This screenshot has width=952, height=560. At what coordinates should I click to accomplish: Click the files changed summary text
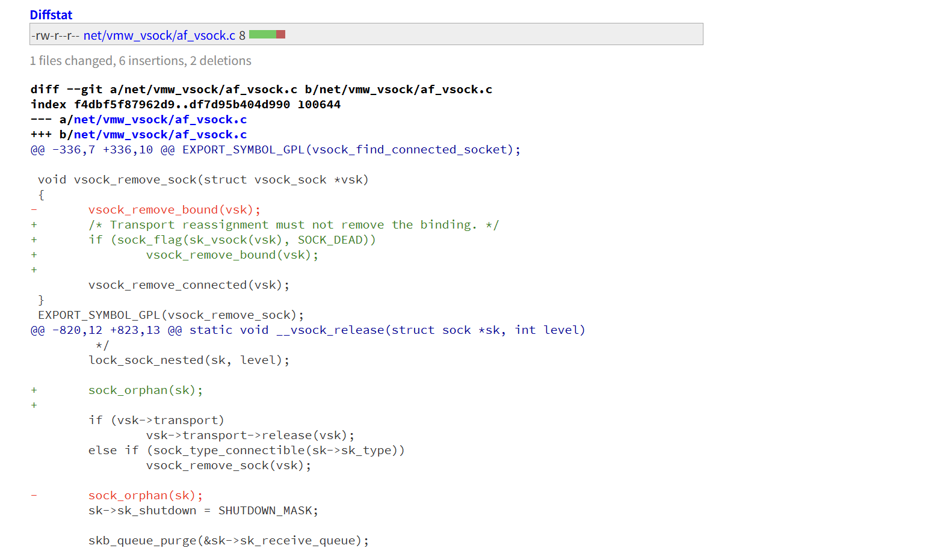(140, 61)
